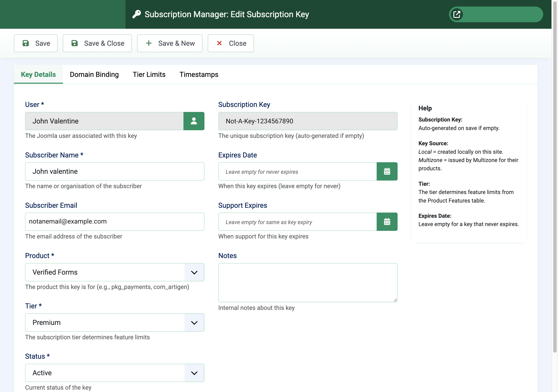Switch to the Tier Limits tab
This screenshot has height=392, width=558.
pyautogui.click(x=149, y=74)
